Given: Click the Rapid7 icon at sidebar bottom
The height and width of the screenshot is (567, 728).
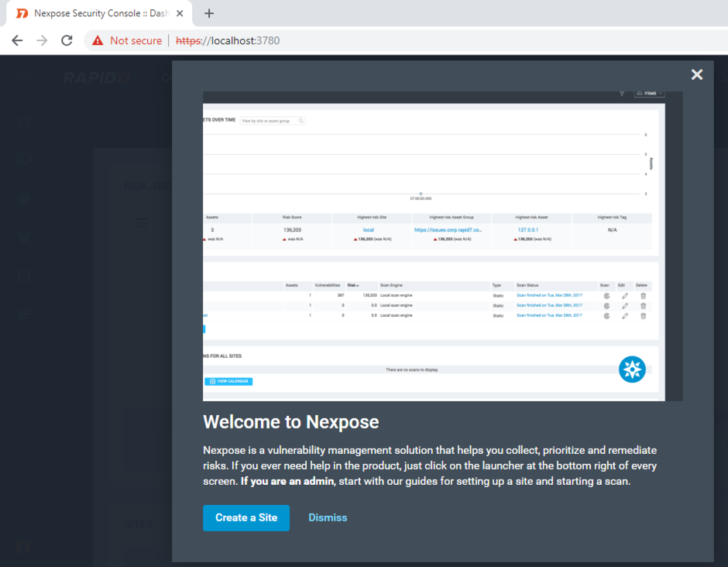Looking at the screenshot, I should tap(22, 547).
